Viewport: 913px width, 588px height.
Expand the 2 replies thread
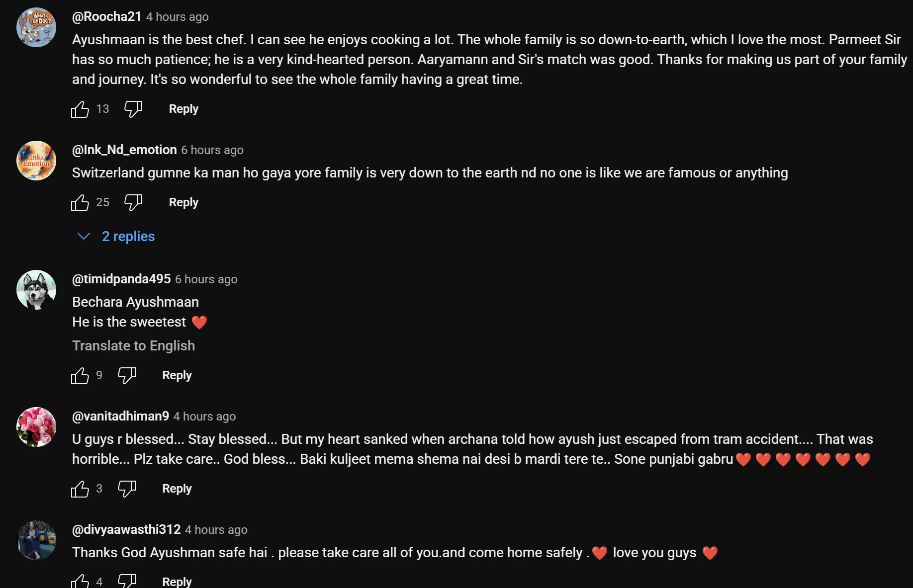(x=128, y=237)
